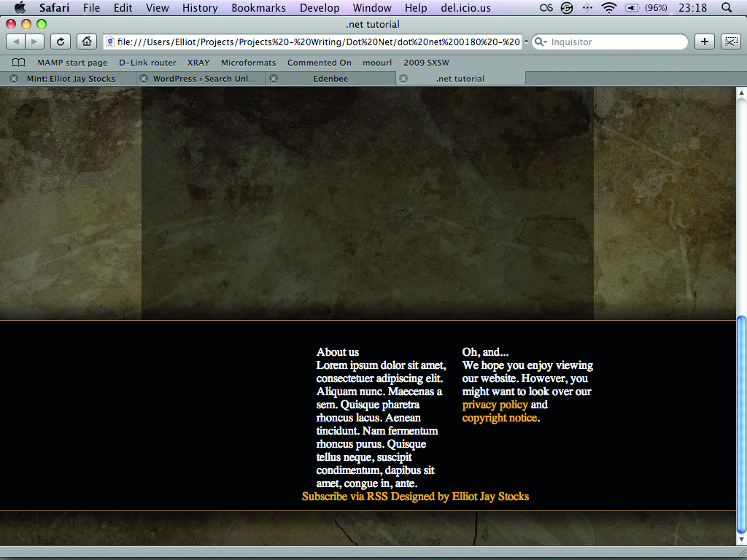The height and width of the screenshot is (560, 747).
Task: Open the Home page button
Action: [x=87, y=42]
